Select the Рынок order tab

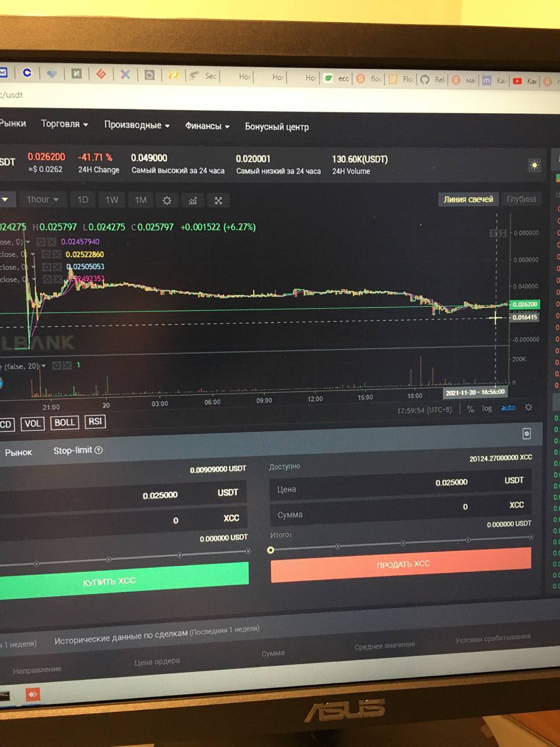[18, 452]
